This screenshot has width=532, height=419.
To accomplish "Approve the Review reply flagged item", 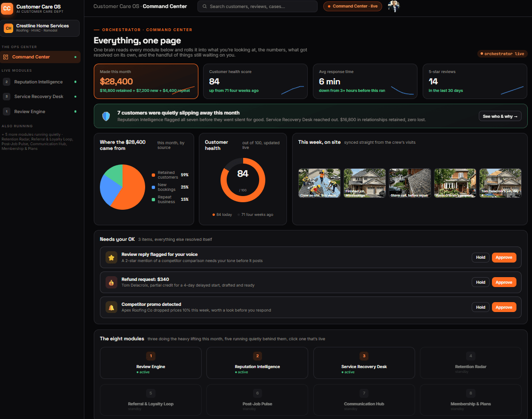I will pos(504,257).
